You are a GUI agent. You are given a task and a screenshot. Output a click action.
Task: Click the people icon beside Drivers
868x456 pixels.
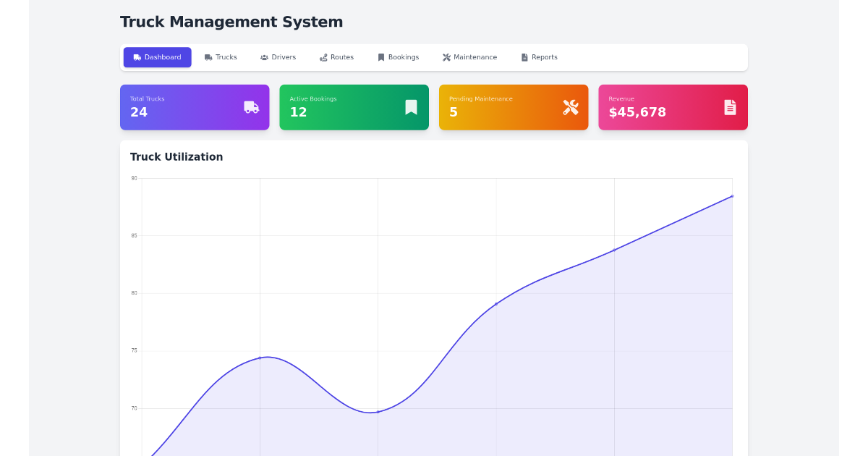264,56
